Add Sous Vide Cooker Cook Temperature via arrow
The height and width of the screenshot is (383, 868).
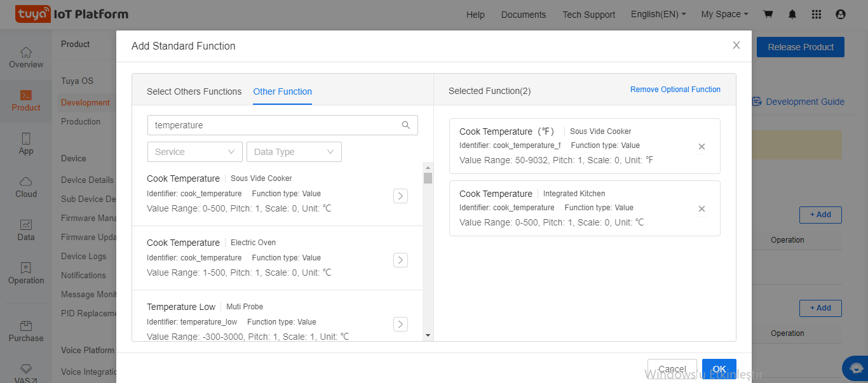(400, 196)
